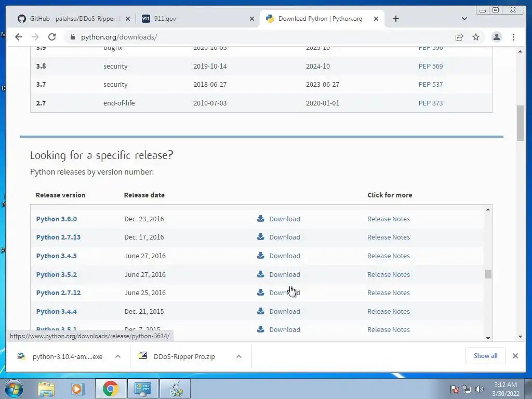Open the Python 3.4.4 release link

pyautogui.click(x=56, y=312)
